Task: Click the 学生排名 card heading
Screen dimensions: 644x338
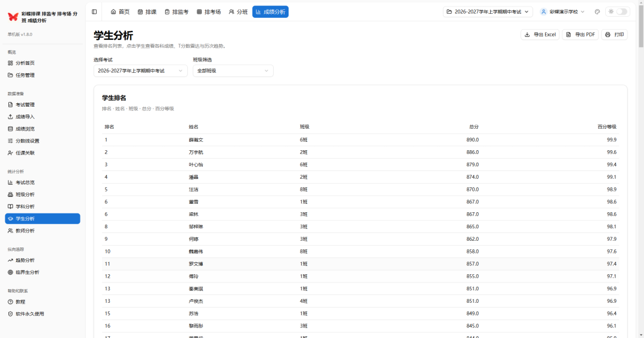Action: 114,98
